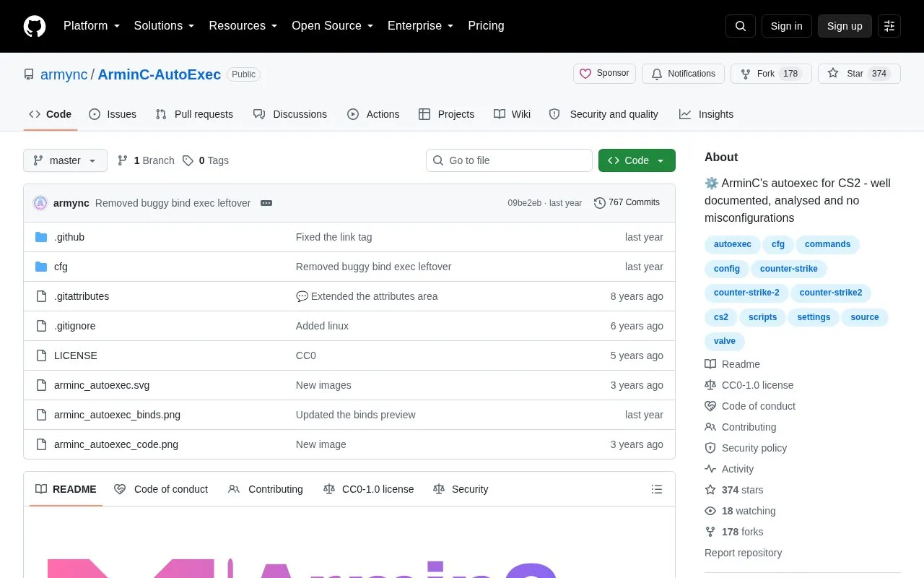Expand the Open Source menu
This screenshot has width=924, height=578.
pos(332,26)
